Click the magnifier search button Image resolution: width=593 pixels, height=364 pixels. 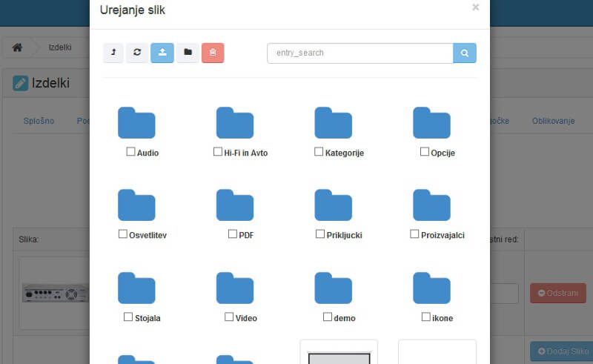coord(465,53)
